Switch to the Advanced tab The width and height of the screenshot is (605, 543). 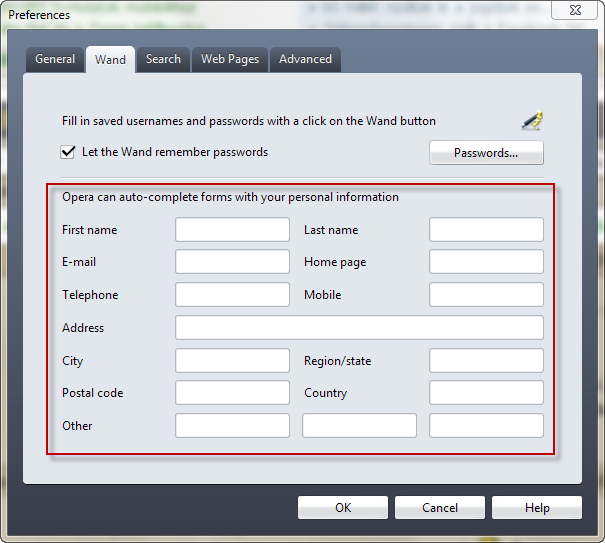click(x=305, y=59)
